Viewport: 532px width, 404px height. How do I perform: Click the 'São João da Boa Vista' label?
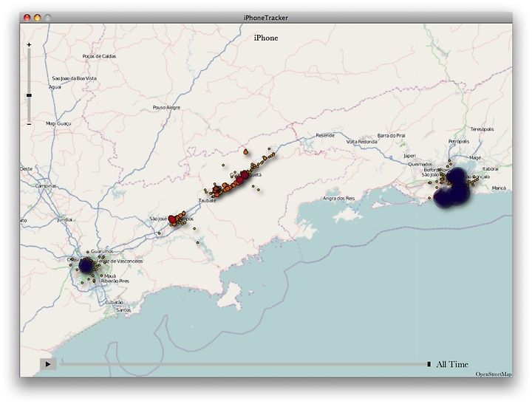tap(75, 78)
